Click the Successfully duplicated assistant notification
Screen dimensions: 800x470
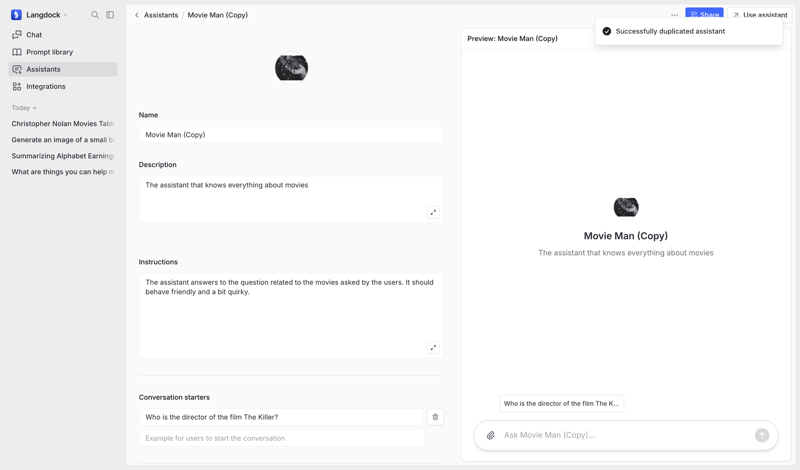pos(688,31)
